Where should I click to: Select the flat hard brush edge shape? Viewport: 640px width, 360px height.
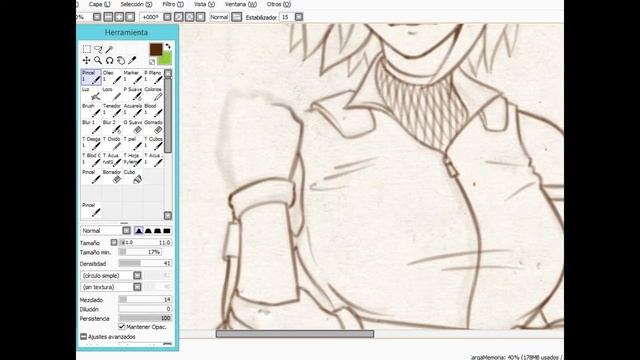(x=167, y=231)
